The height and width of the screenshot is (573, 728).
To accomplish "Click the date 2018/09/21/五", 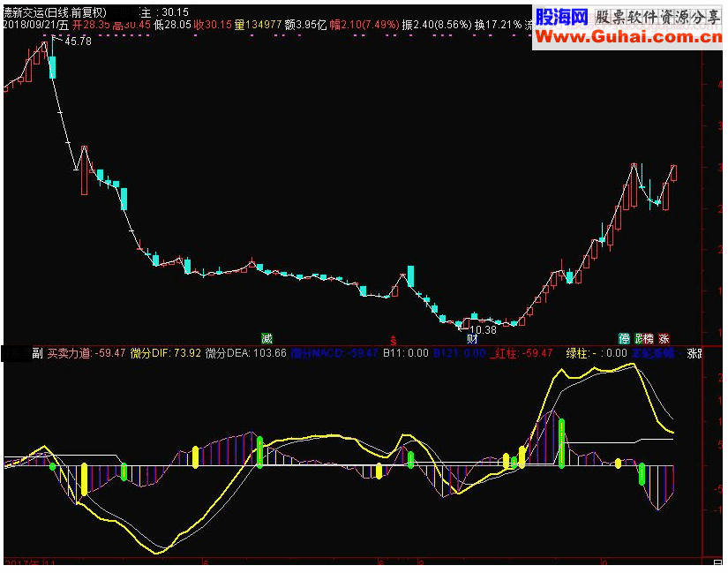I will (x=36, y=25).
